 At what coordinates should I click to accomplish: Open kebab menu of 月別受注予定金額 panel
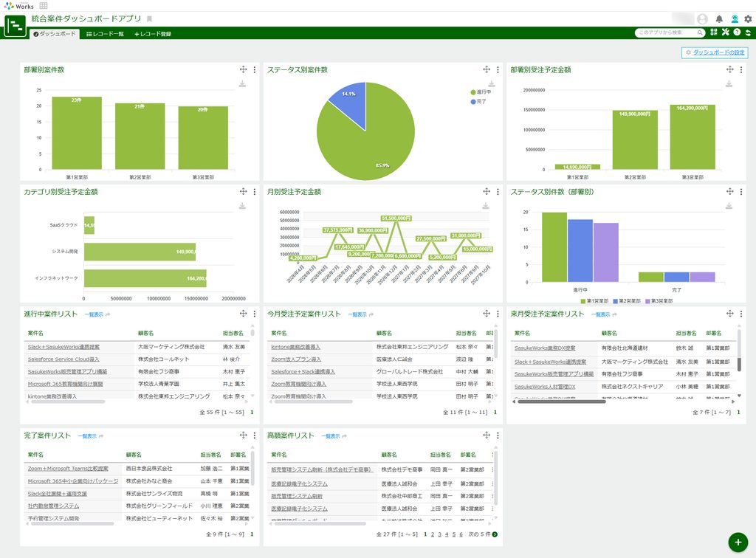498,192
